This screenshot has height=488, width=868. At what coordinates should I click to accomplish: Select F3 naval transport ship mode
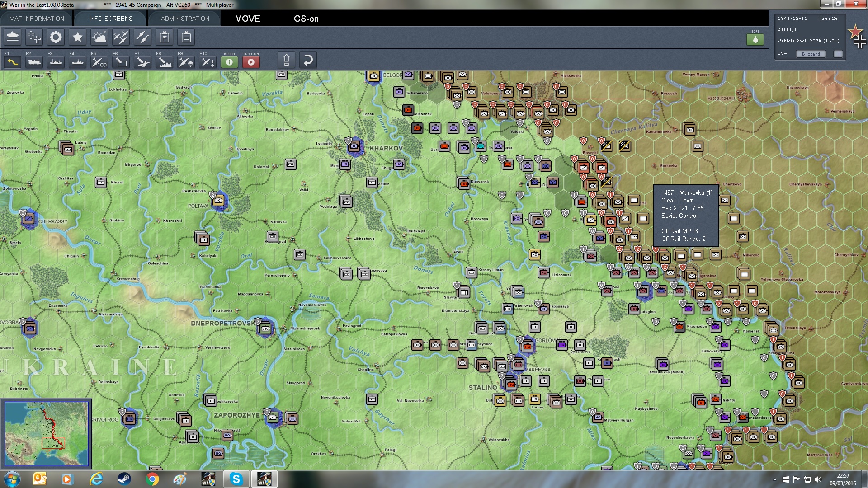[56, 62]
